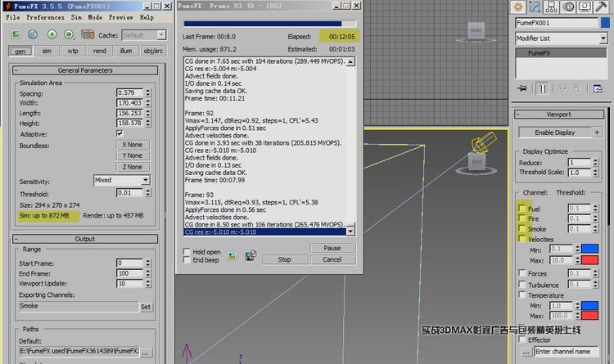This screenshot has width=614, height=364.
Task: Click the End Frame spinner arrows
Action: [x=147, y=273]
